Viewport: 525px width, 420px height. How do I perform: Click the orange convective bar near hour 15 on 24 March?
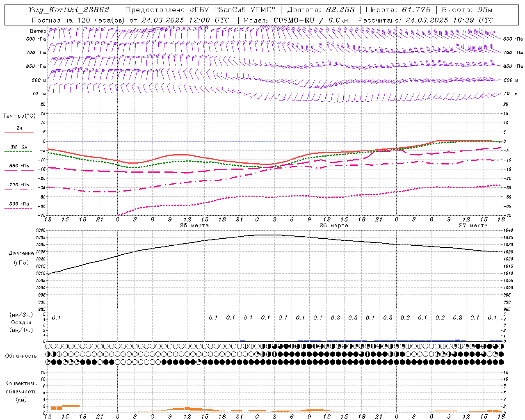[x=71, y=406]
